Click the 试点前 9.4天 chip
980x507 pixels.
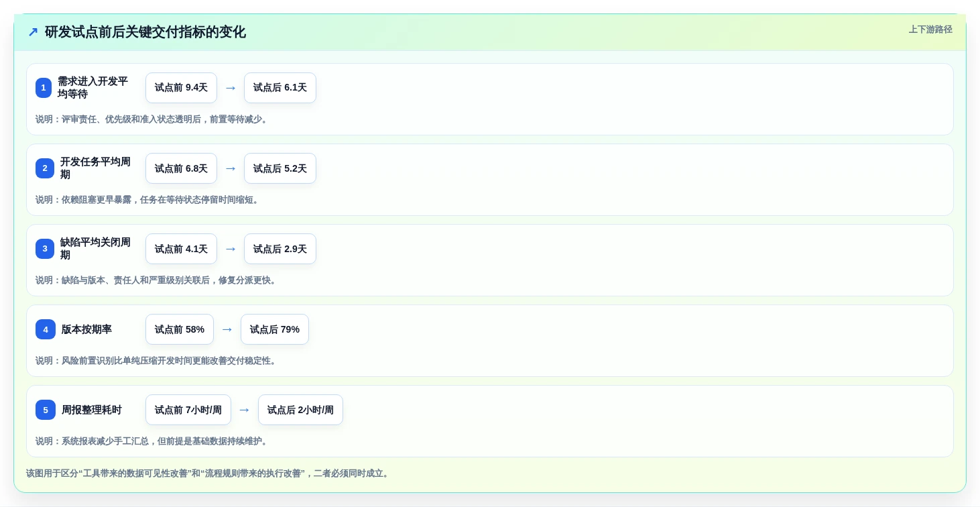[181, 88]
